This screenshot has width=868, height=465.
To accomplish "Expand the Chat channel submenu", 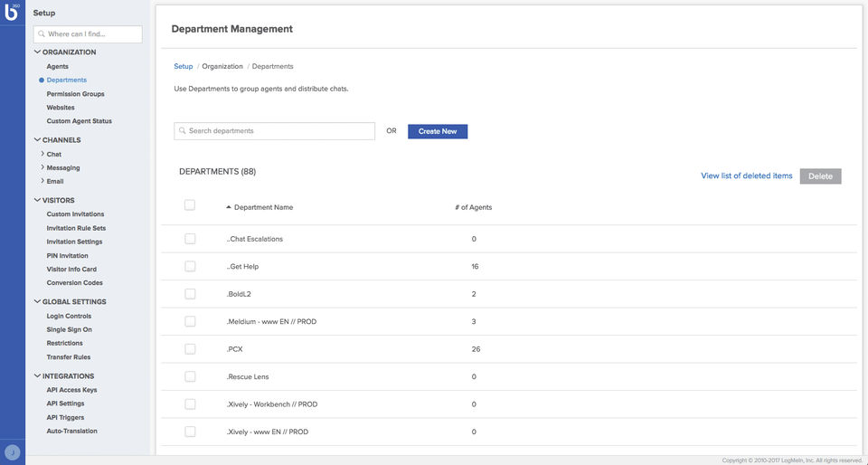I will point(42,154).
